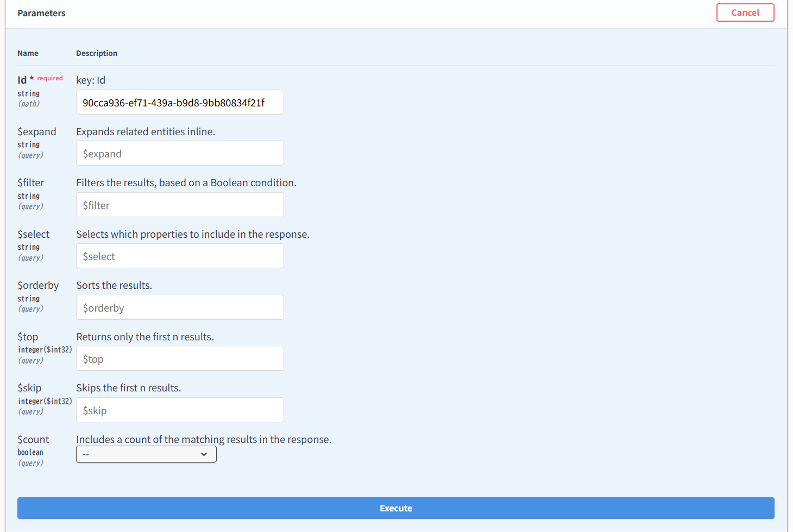Screen dimensions: 793x532
Task: Click the Parameters heading
Action: click(41, 13)
